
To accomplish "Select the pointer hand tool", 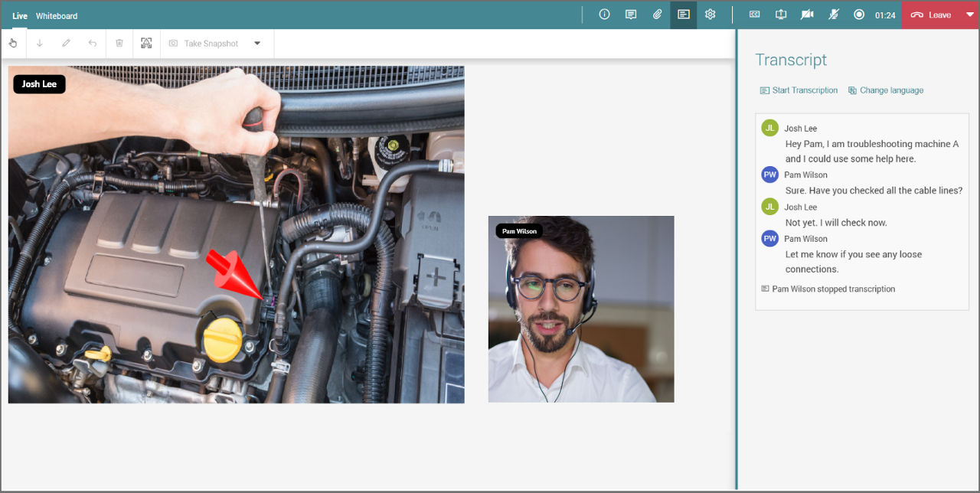I will pyautogui.click(x=14, y=44).
